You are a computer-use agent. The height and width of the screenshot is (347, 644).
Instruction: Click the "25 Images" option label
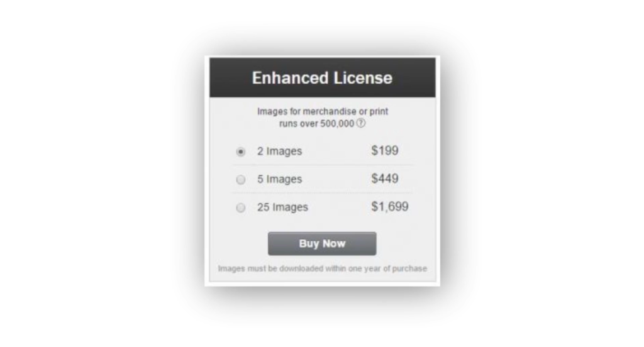pyautogui.click(x=282, y=207)
